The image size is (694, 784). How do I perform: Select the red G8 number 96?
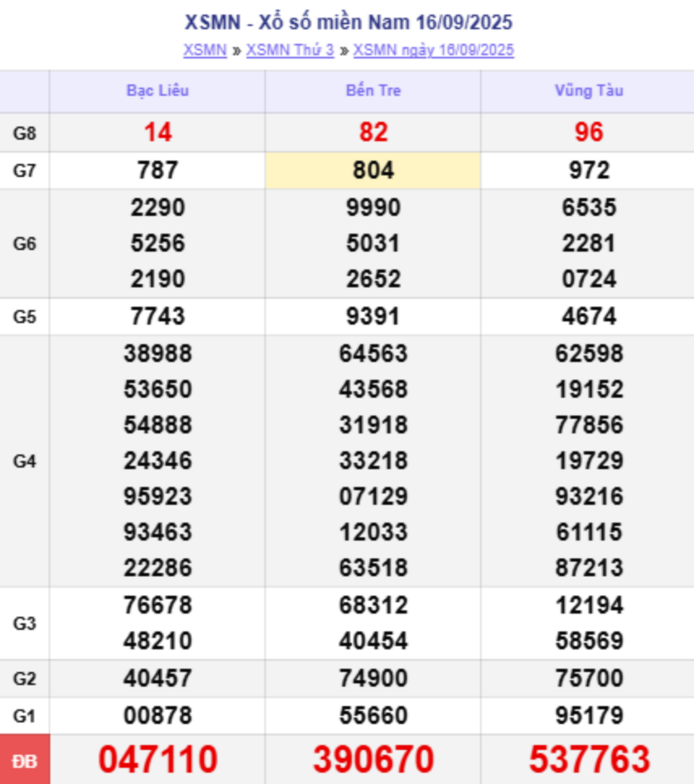pos(589,132)
